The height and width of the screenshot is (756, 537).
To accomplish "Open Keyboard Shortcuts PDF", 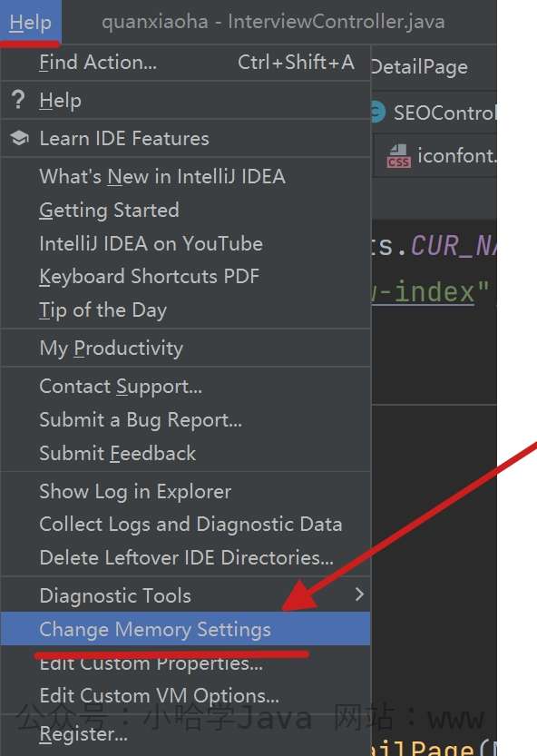I will tap(185, 277).
